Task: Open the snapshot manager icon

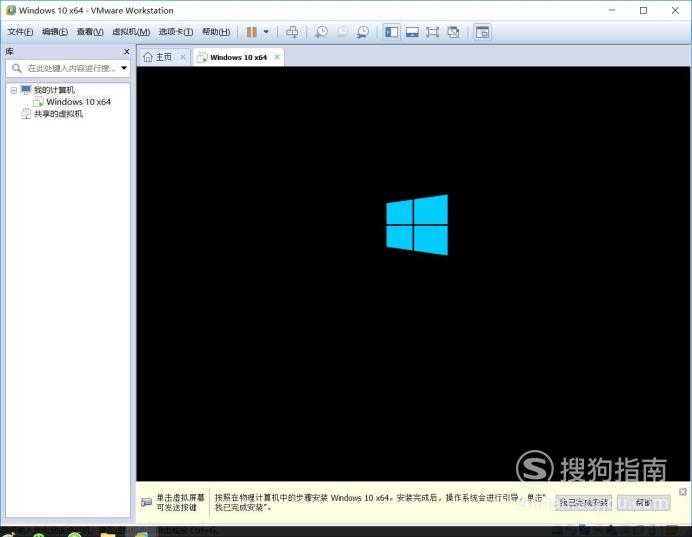Action: (363, 32)
